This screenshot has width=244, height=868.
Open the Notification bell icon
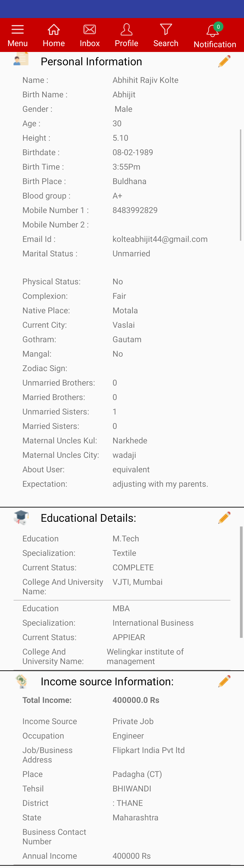pos(213,31)
